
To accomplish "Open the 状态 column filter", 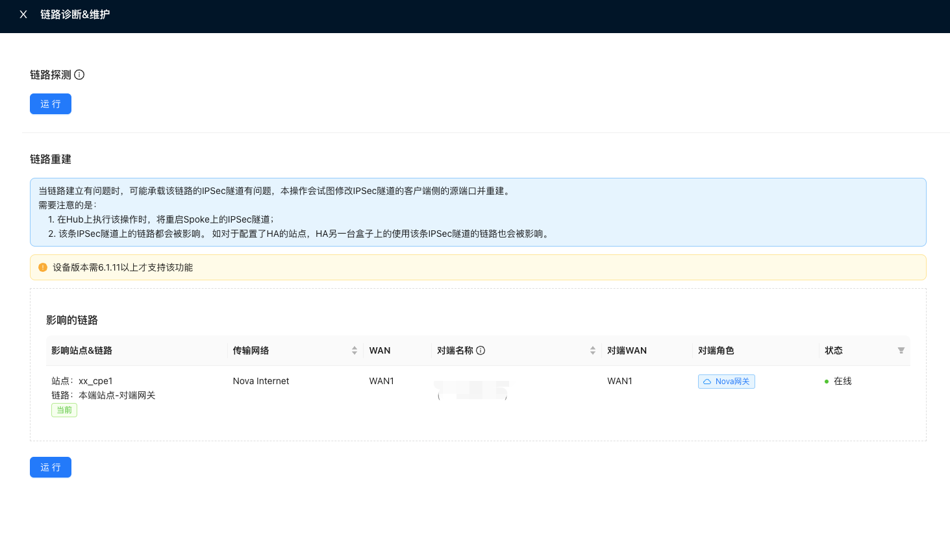I will pyautogui.click(x=901, y=350).
